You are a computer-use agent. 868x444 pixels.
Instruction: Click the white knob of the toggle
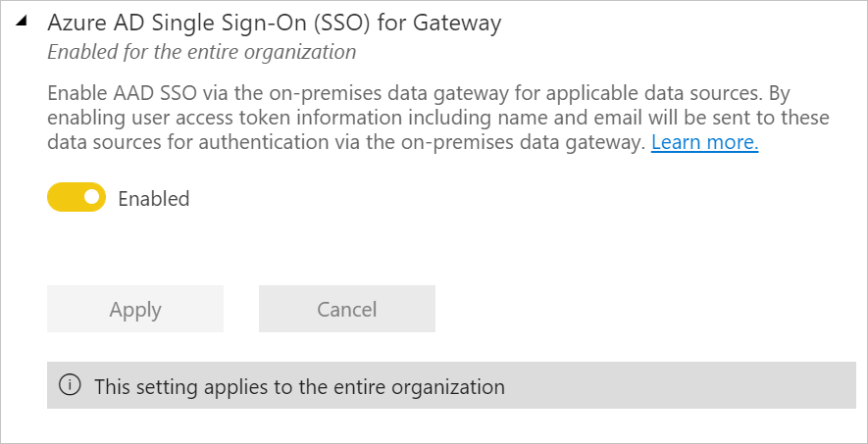coord(91,198)
